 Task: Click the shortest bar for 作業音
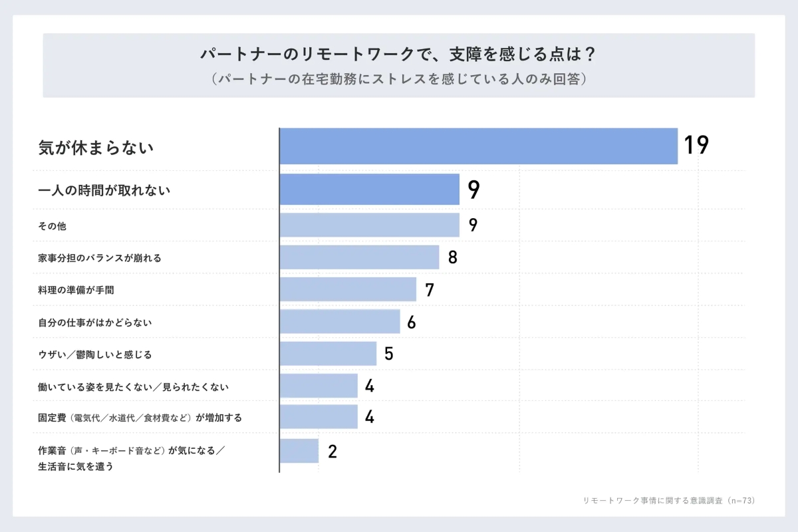pos(299,451)
